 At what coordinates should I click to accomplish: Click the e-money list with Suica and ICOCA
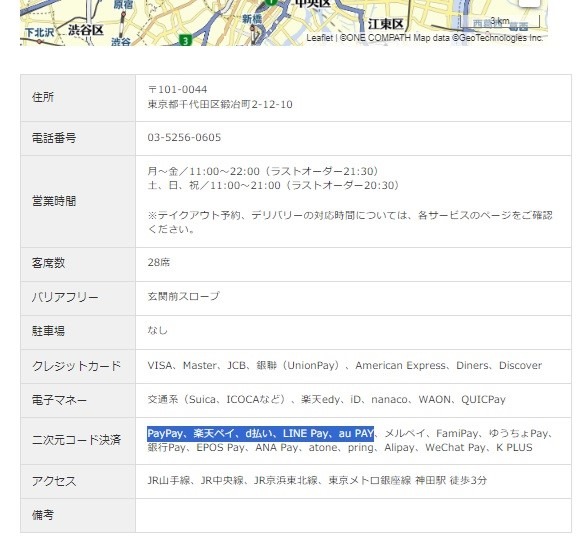tap(327, 399)
